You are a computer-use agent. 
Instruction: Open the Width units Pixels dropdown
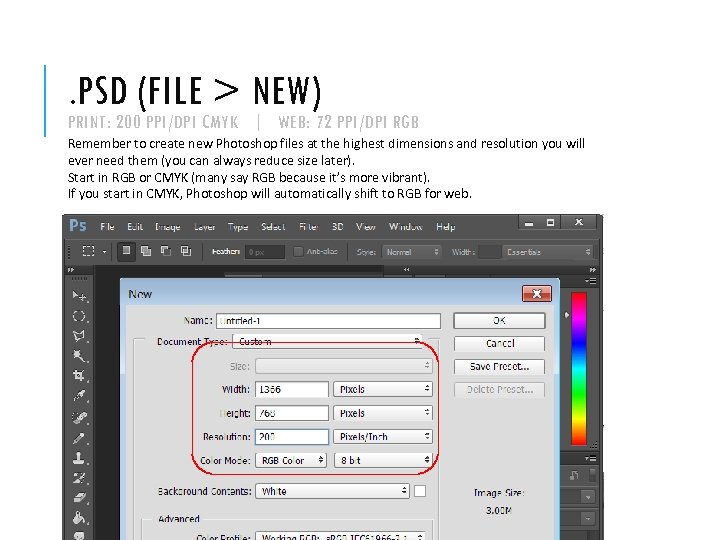pyautogui.click(x=383, y=389)
